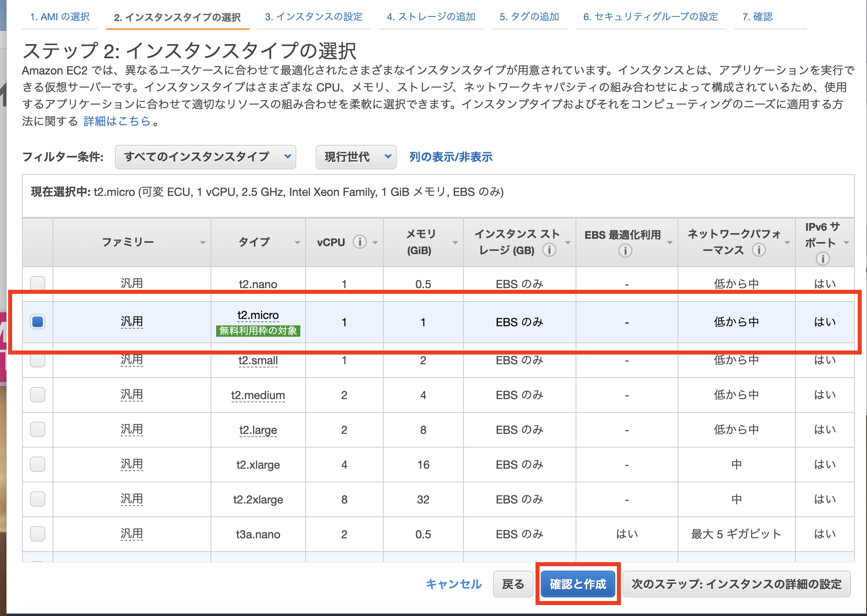Click t2.2xlarge type name
This screenshot has width=867, height=616.
pos(258,499)
